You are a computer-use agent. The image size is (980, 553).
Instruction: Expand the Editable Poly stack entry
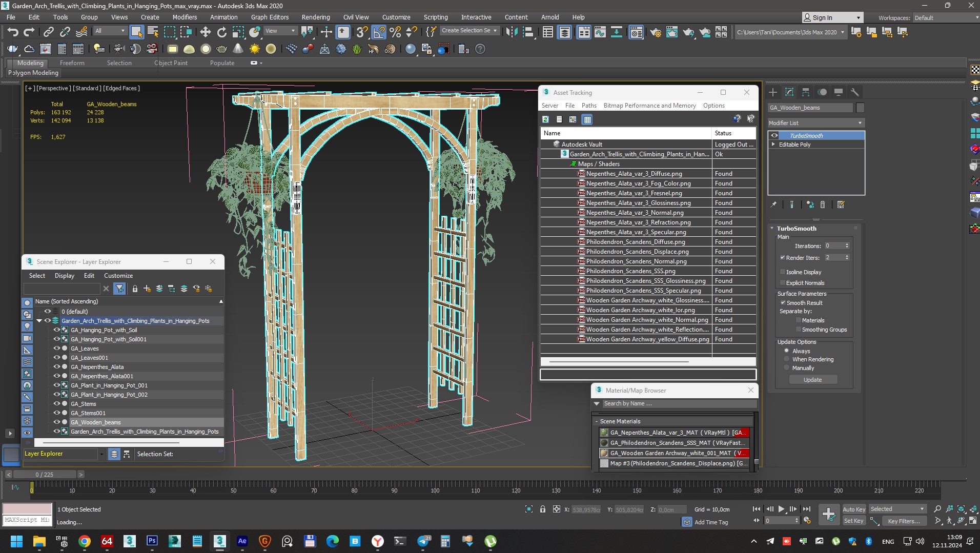click(x=773, y=145)
